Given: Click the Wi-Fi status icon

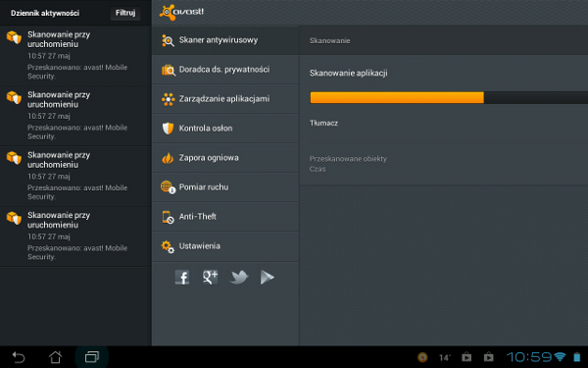Looking at the screenshot, I should tap(561, 357).
